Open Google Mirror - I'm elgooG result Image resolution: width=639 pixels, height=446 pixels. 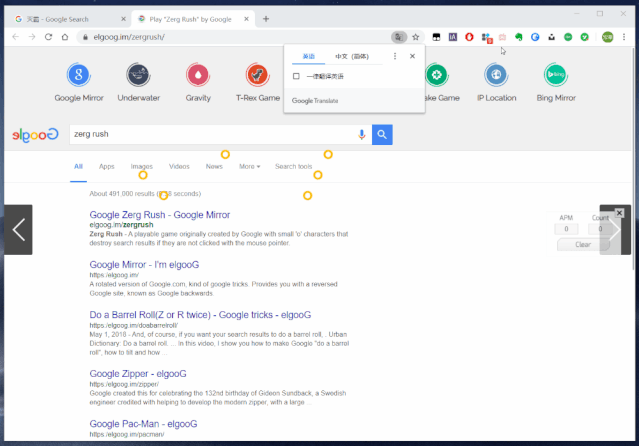(144, 265)
